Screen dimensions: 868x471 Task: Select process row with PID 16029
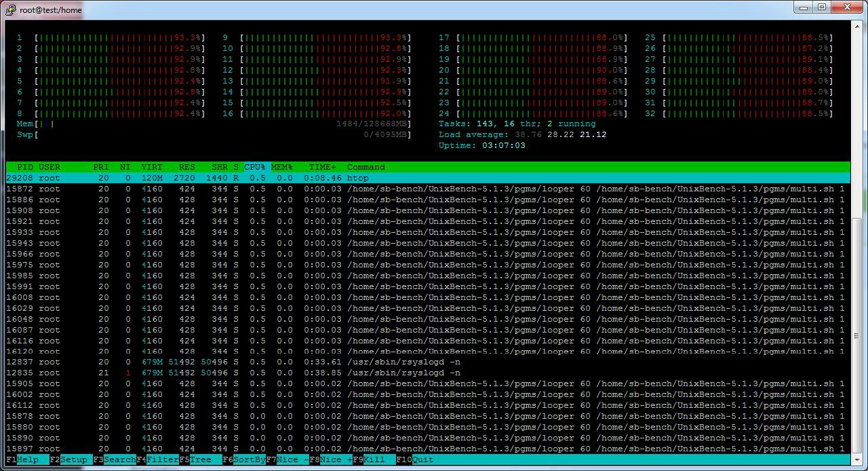(427, 308)
